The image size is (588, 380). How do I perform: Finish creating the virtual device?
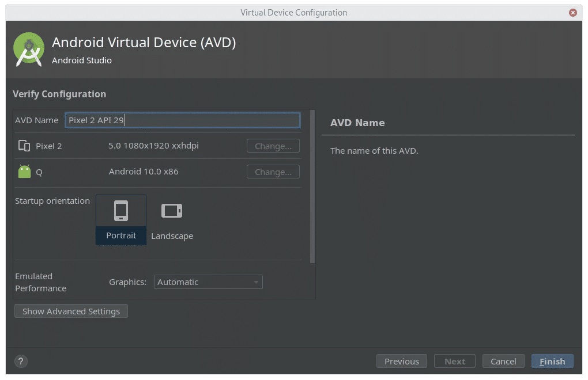552,361
